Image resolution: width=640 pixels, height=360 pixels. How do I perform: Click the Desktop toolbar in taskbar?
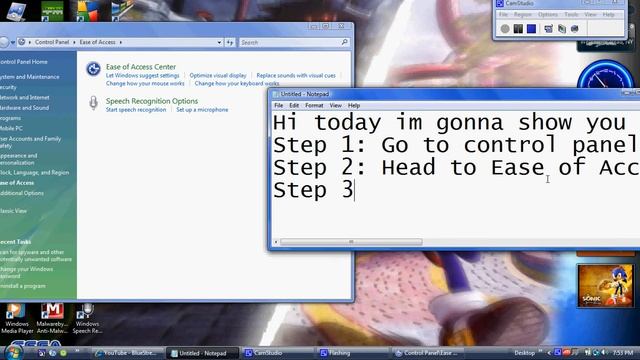(x=524, y=353)
